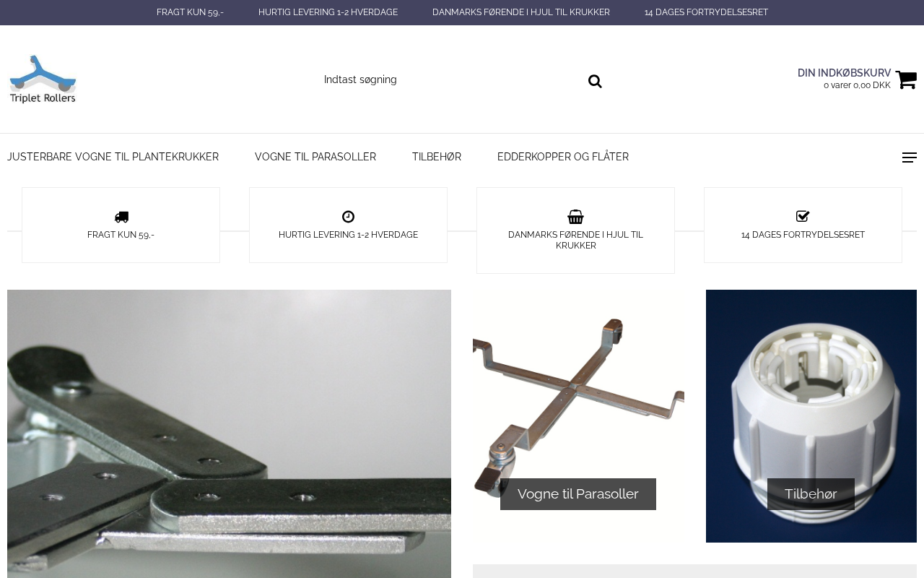Viewport: 924px width, 578px height.
Task: Click Fragt kun 59,- in top bar
Action: pos(190,12)
